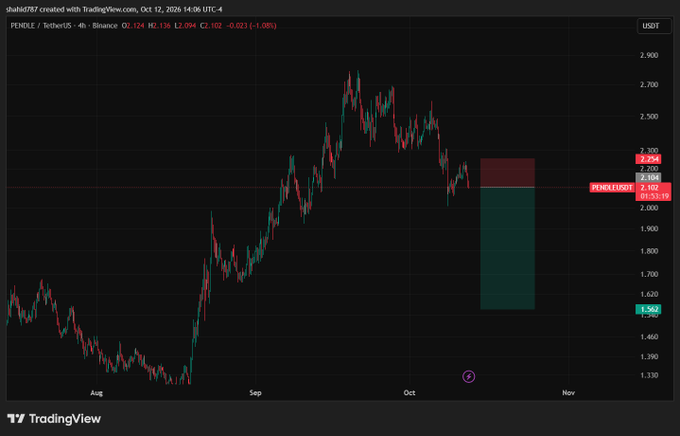Click the high value H2.136
Image resolution: width=680 pixels, height=436 pixels.
159,26
